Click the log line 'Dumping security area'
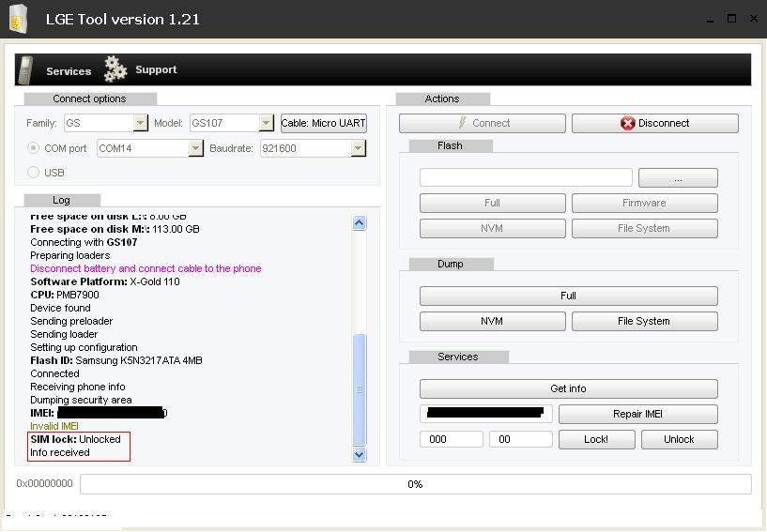The image size is (767, 532). (x=81, y=400)
